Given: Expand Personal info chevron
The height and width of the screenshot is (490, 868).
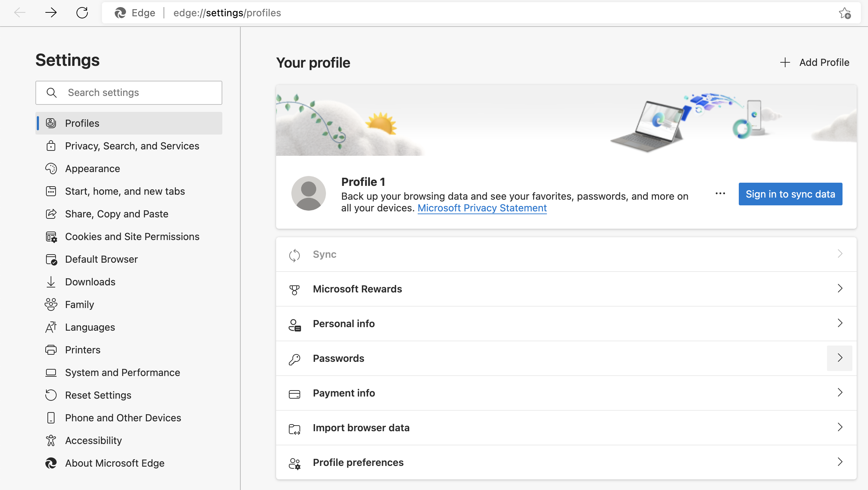Looking at the screenshot, I should 840,323.
